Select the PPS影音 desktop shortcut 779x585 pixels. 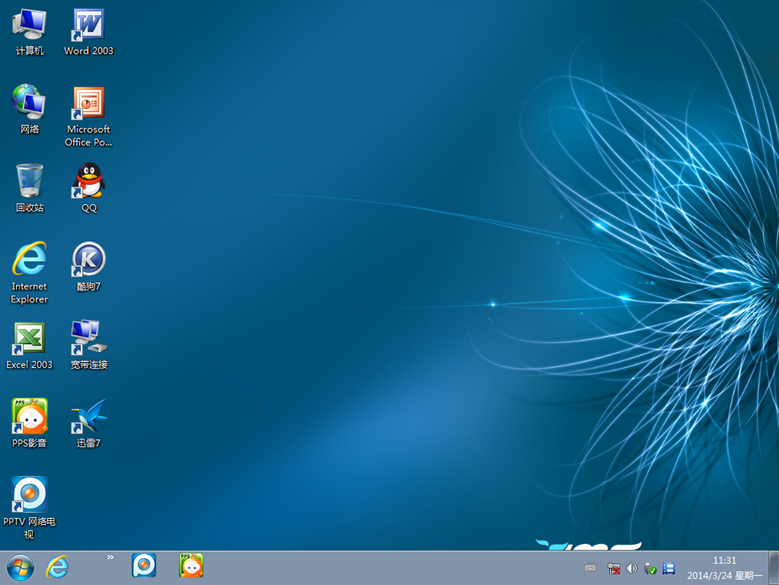click(x=29, y=416)
